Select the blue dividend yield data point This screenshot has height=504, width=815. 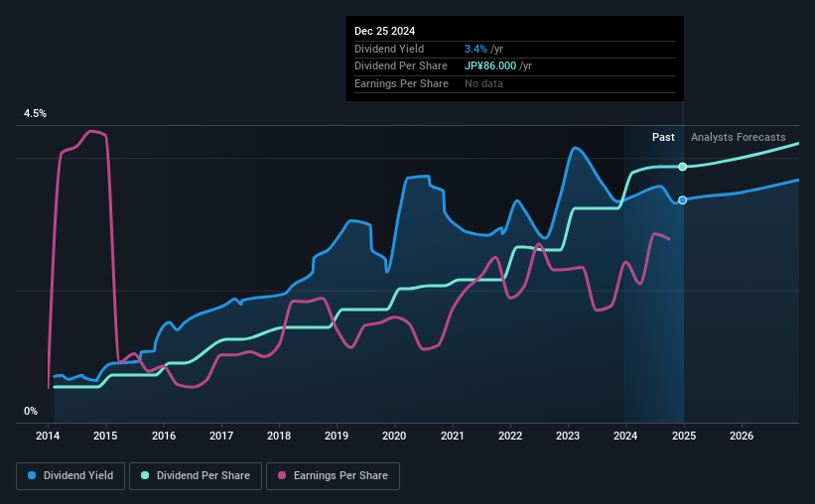[682, 200]
